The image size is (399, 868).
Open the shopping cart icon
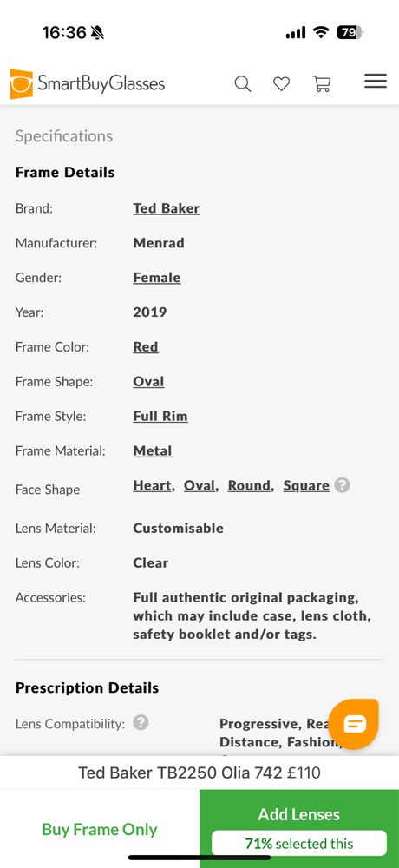pyautogui.click(x=322, y=83)
